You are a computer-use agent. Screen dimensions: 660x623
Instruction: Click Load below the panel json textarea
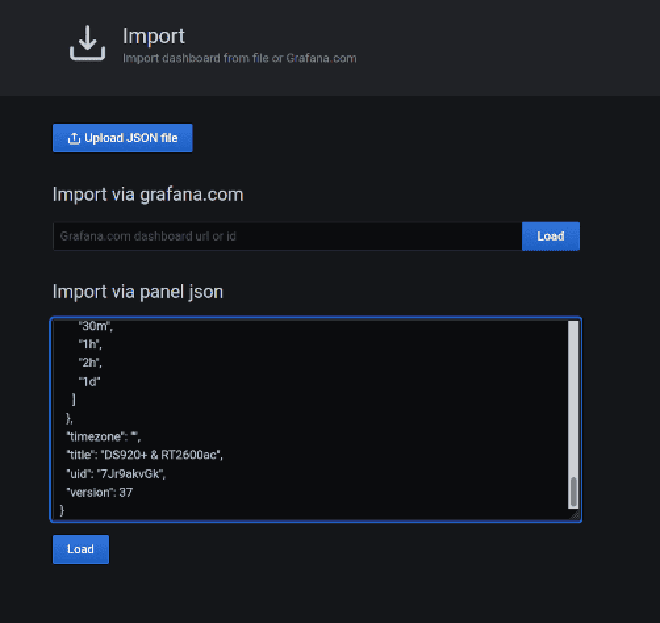pyautogui.click(x=81, y=549)
